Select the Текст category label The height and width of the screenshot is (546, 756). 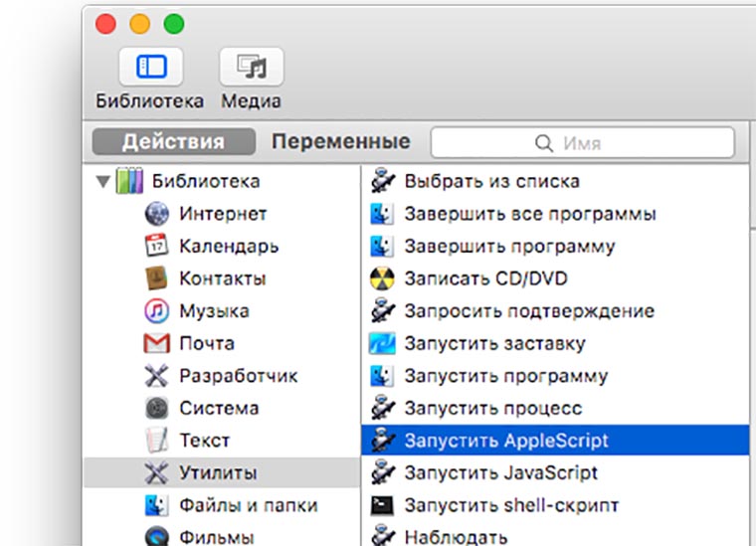[205, 441]
